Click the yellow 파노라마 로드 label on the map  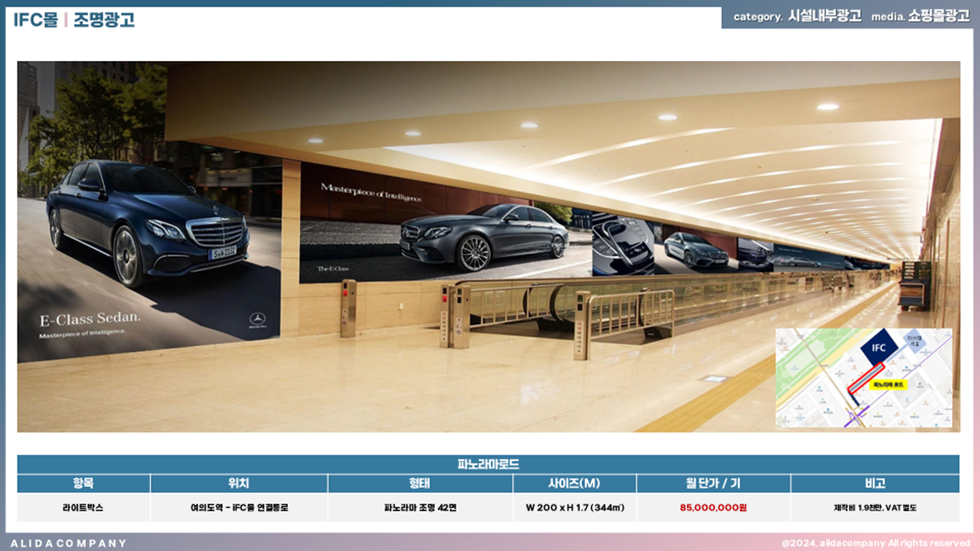[x=887, y=384]
